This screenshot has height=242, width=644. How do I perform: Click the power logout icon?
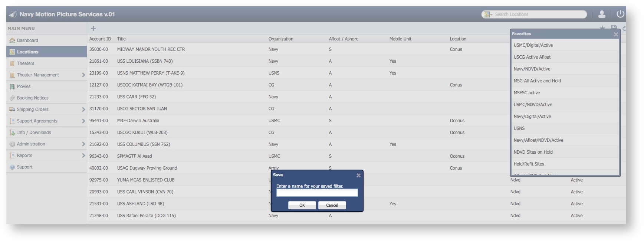[x=620, y=14]
